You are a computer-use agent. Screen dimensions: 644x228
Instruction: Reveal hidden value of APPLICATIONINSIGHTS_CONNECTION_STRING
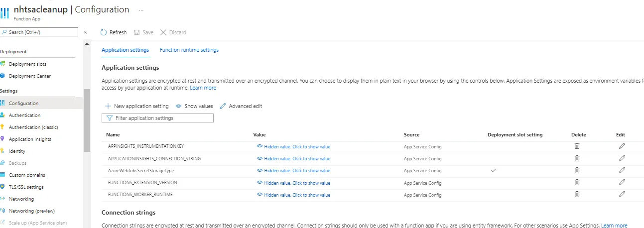pos(293,159)
